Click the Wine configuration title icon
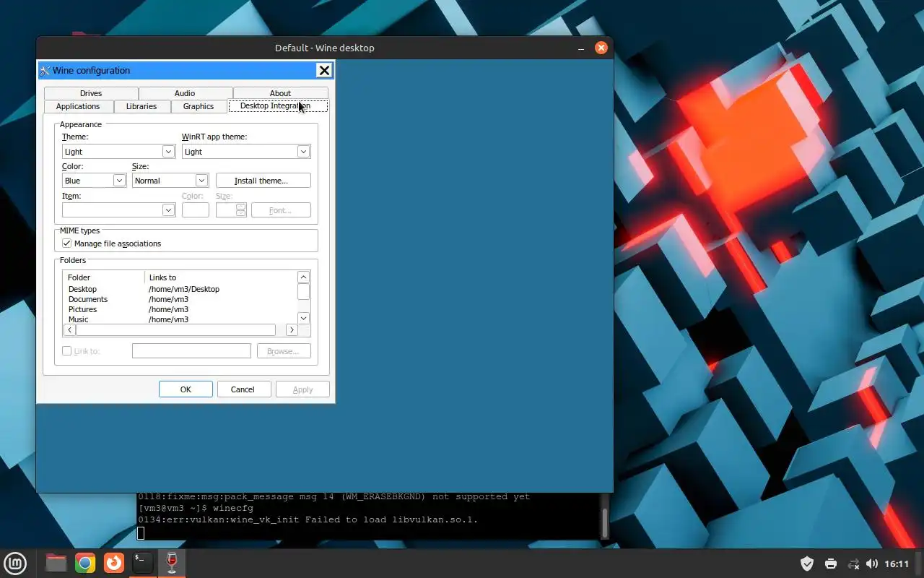 point(45,71)
